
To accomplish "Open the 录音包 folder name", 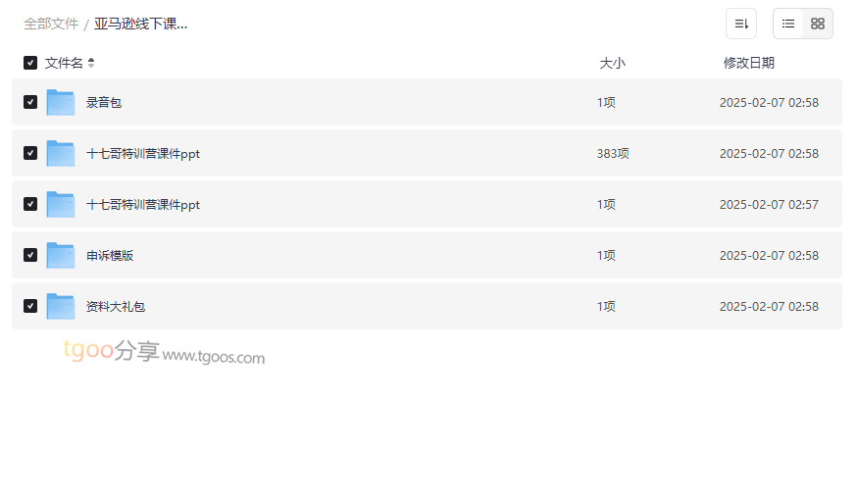I will click(x=104, y=102).
